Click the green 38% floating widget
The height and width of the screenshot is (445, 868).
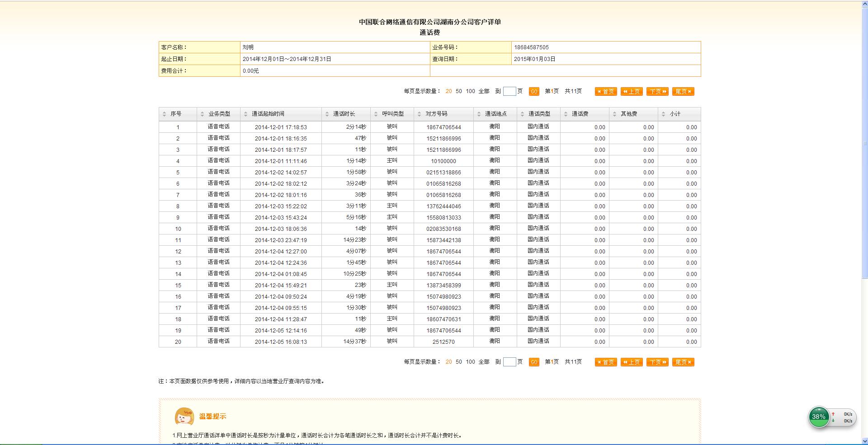click(x=819, y=417)
